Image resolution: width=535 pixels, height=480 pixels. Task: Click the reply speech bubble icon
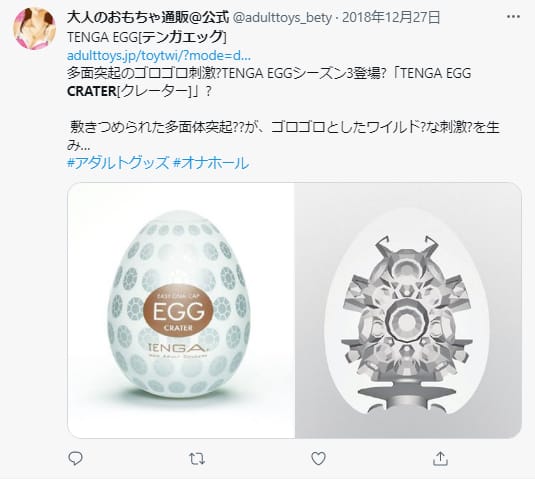pos(75,458)
